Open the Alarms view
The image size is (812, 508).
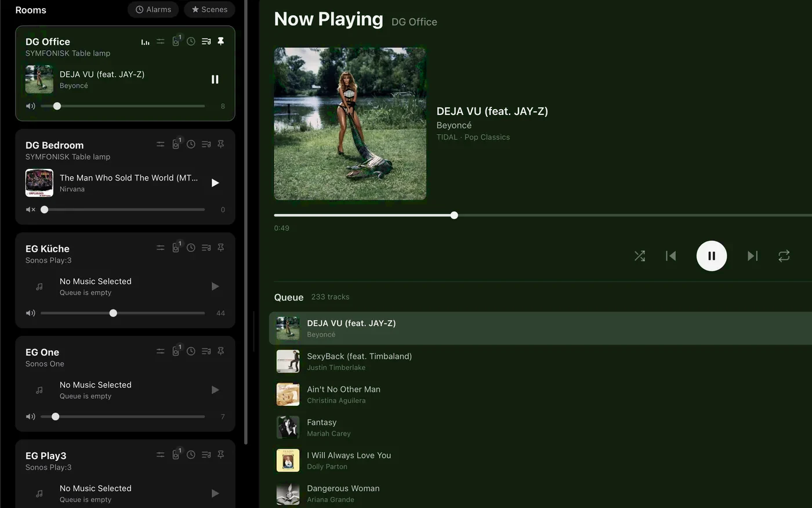tap(153, 9)
